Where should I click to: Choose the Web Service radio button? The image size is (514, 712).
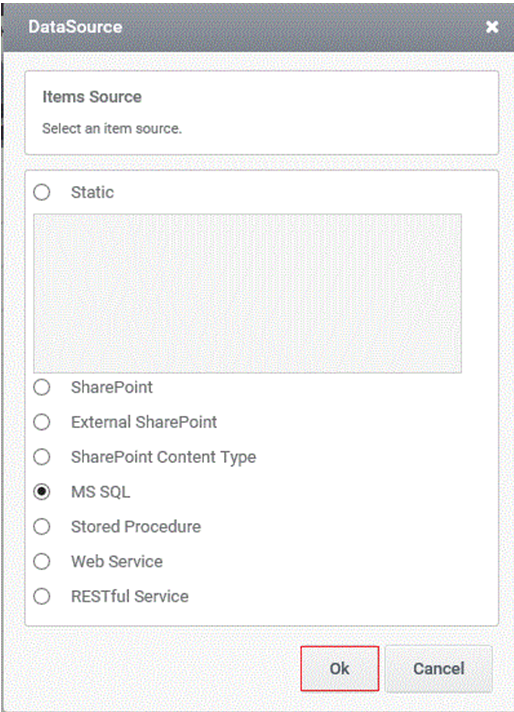42,562
